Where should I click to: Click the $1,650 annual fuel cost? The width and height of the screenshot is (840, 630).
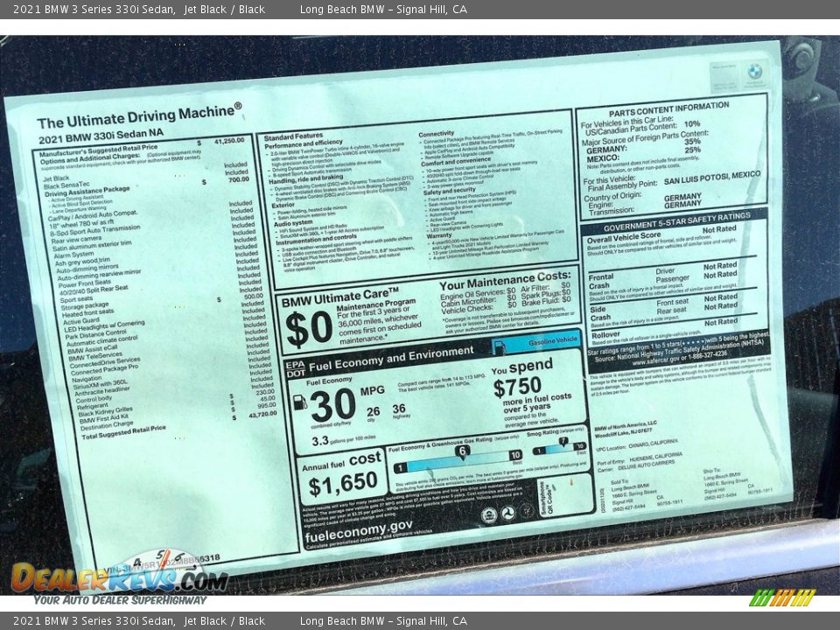[x=343, y=484]
